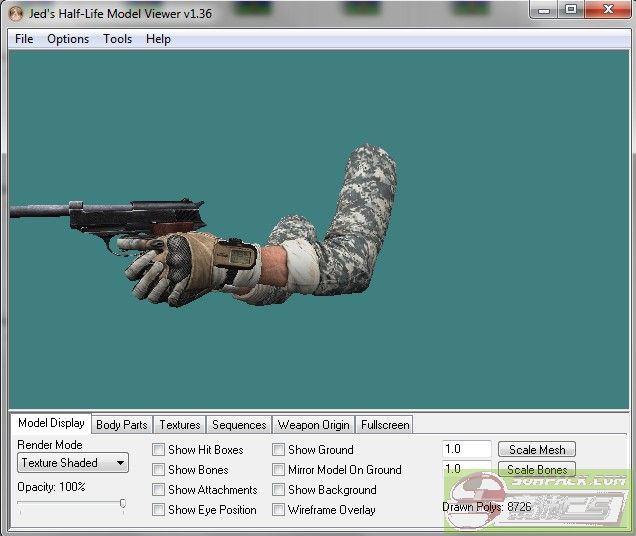Go to the Fullscreen tab
The image size is (636, 536).
tap(384, 425)
